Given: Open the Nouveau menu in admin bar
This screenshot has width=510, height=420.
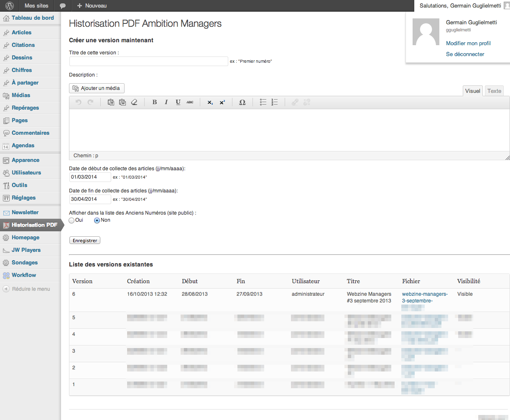Looking at the screenshot, I should pos(92,6).
